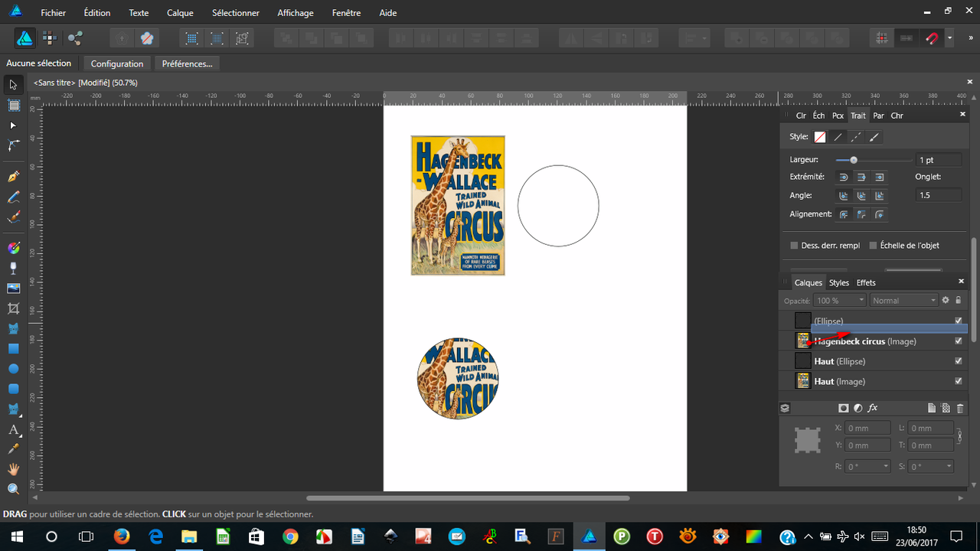Screen dimensions: 980x551
Task: Add an adjustment layer icon
Action: 857,409
